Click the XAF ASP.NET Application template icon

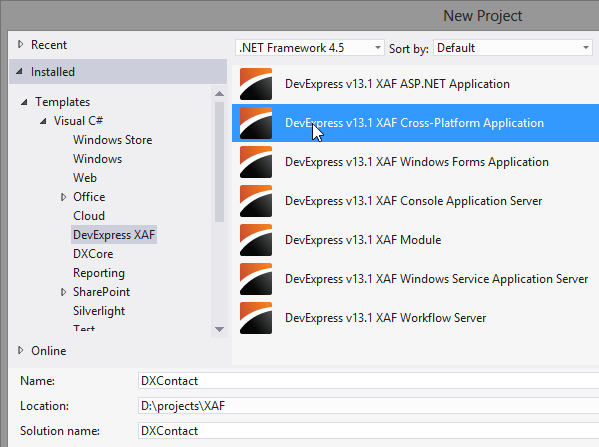[256, 84]
